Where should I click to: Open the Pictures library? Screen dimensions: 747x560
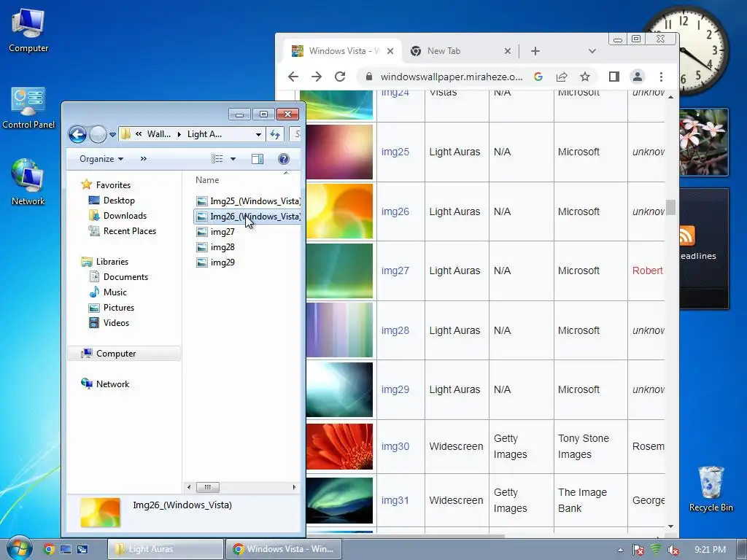coord(119,308)
